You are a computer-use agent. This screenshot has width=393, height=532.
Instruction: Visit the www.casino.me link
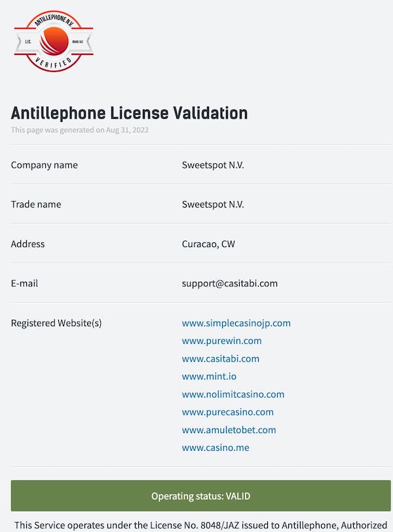coord(215,447)
